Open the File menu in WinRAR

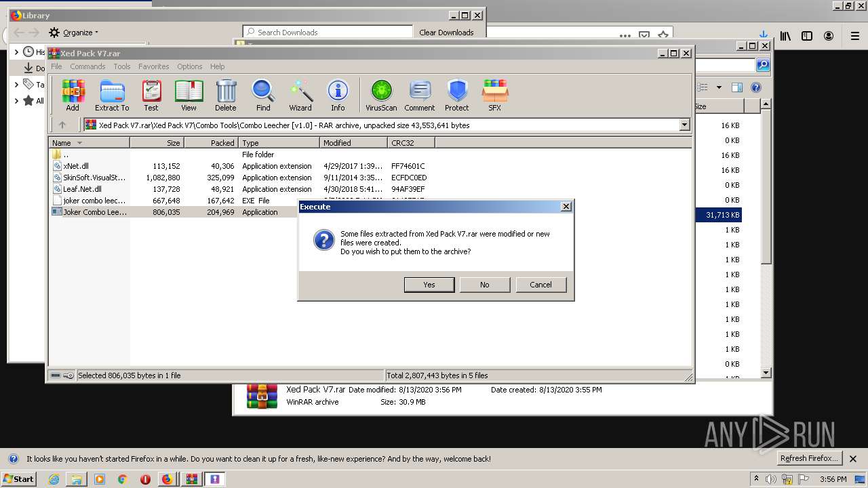click(x=56, y=66)
